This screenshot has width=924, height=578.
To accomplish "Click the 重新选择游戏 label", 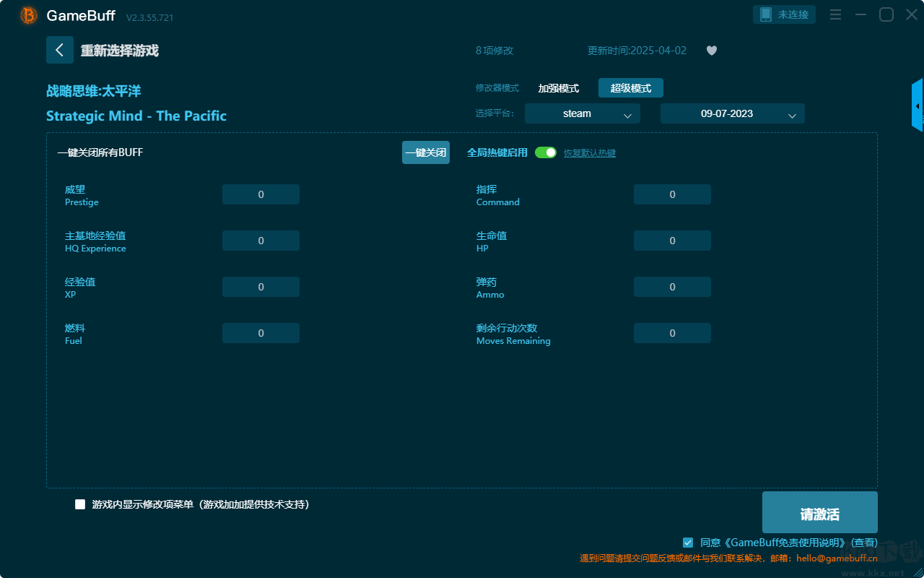I will click(120, 51).
